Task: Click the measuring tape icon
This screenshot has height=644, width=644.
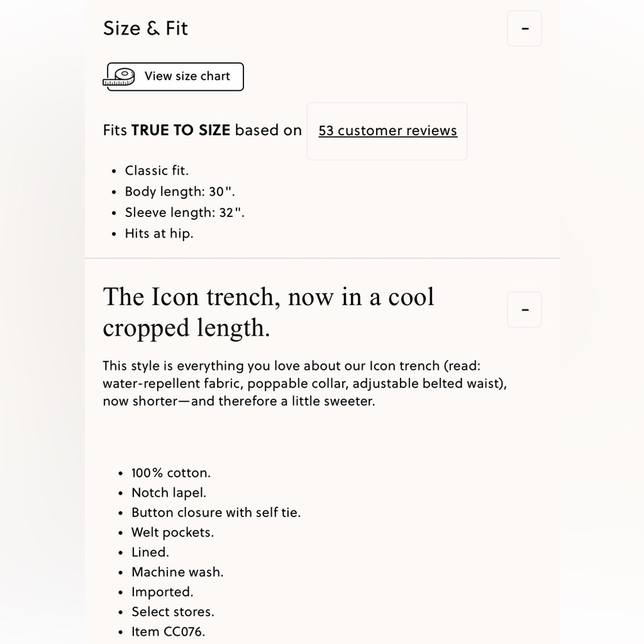Action: [119, 77]
